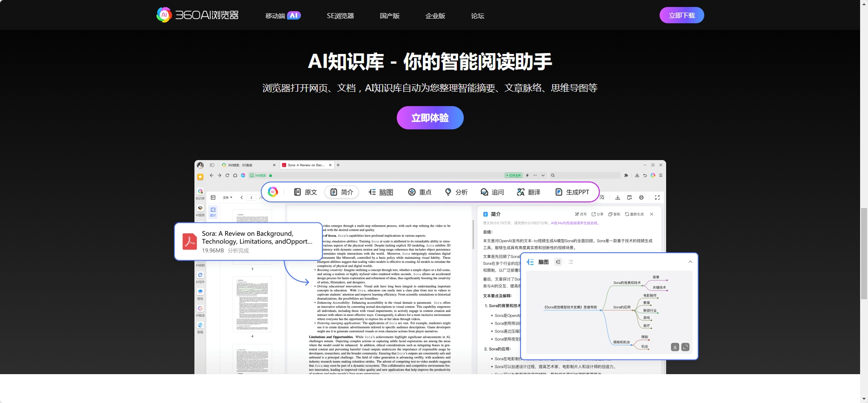
Task: Open the 国产版 nav link
Action: 389,16
